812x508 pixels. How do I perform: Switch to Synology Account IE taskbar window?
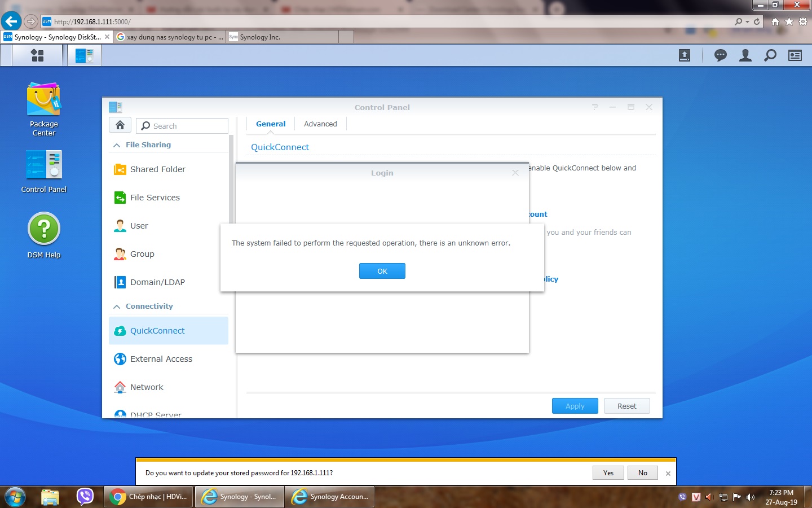point(330,497)
